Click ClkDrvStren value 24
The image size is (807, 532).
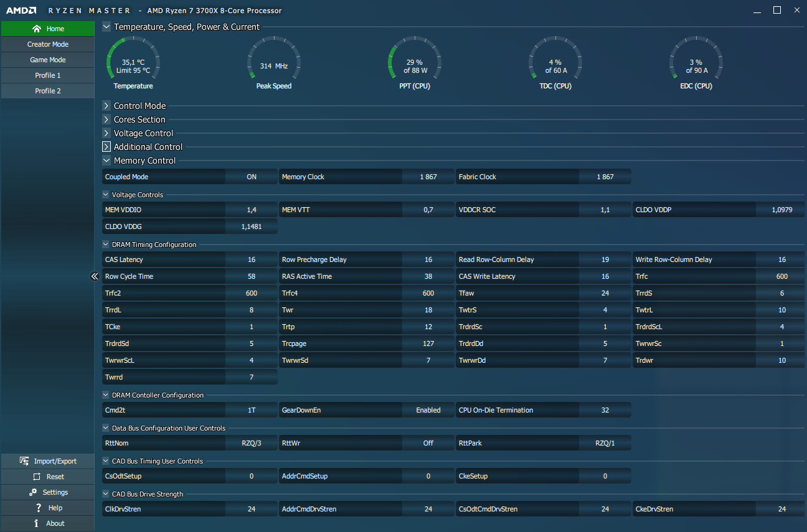[252, 509]
